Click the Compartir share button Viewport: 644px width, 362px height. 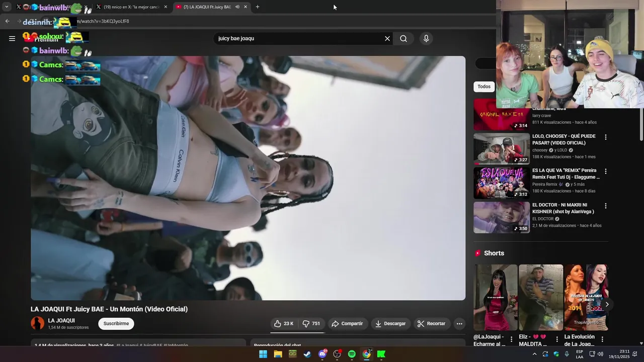click(x=347, y=324)
